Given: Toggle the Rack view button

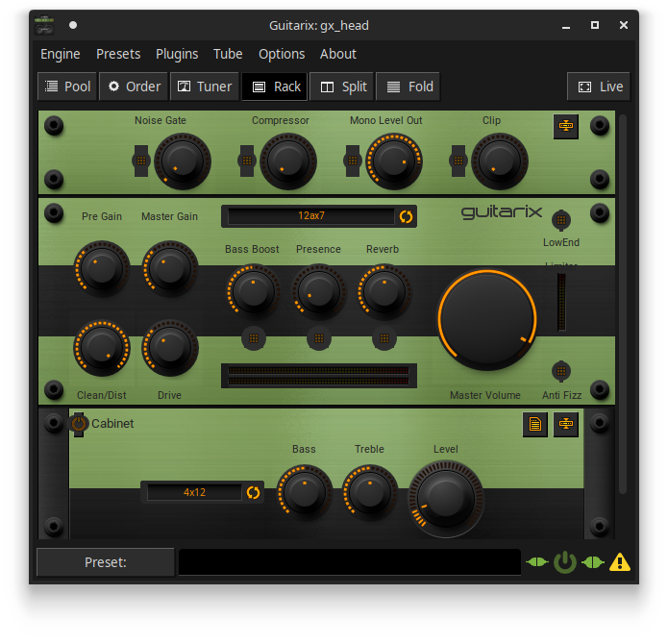Looking at the screenshot, I should point(275,87).
